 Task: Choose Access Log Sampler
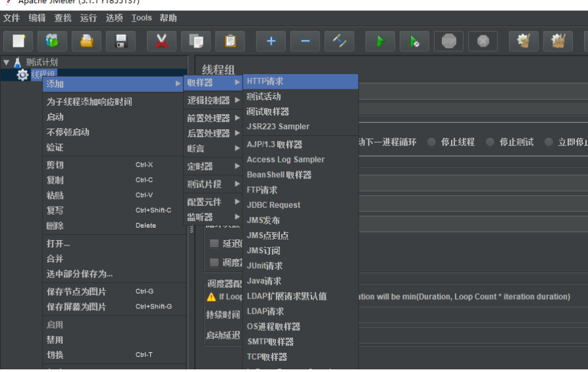pyautogui.click(x=301, y=159)
